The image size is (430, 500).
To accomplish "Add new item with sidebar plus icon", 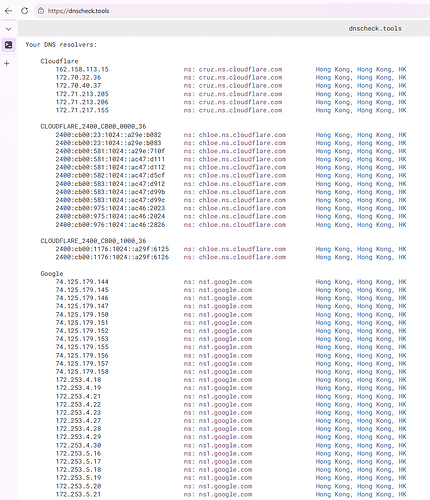I will coord(7,63).
